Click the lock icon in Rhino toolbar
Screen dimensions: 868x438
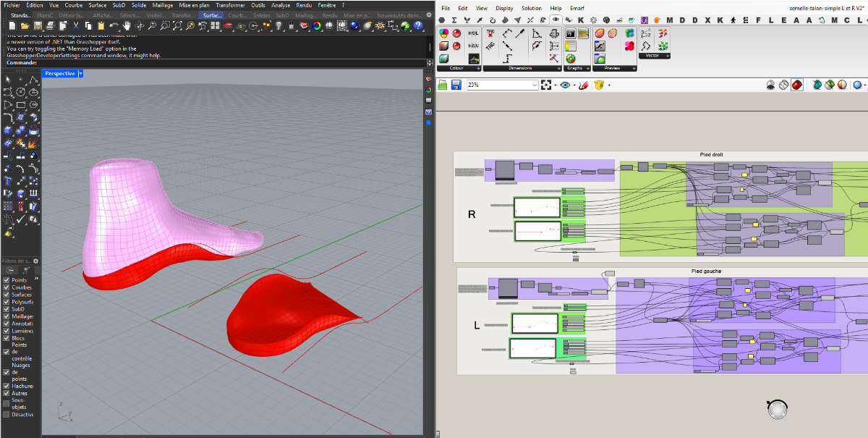[x=291, y=26]
